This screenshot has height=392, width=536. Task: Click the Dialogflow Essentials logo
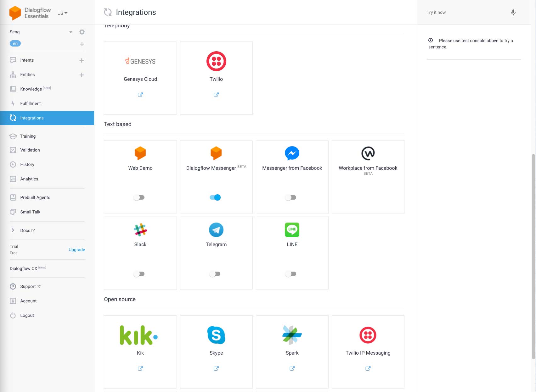point(30,13)
